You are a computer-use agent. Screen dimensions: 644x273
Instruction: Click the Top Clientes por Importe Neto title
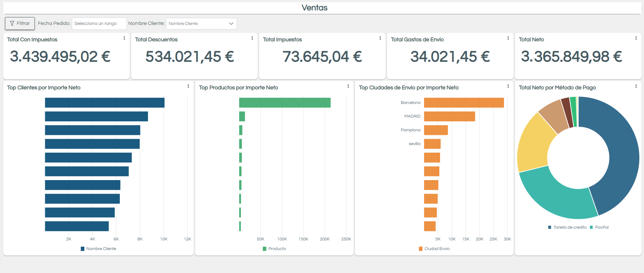[44, 88]
